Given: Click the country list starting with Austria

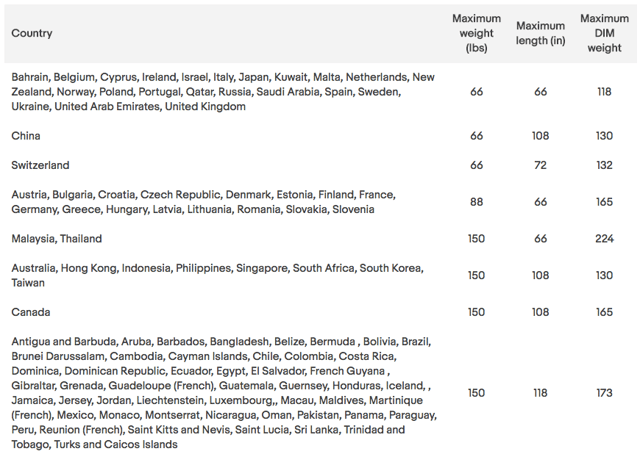Looking at the screenshot, I should click(202, 202).
